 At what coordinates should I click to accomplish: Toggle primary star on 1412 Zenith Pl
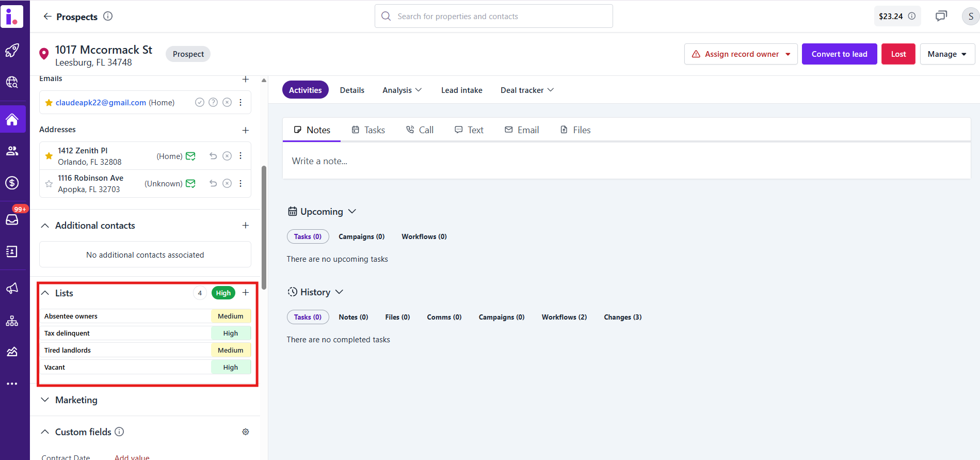pos(49,156)
